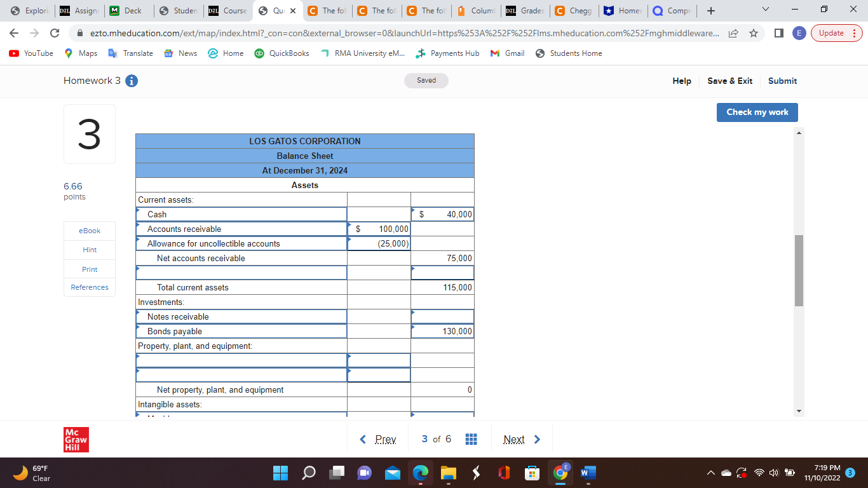Click the share page icon in address bar
Screen dimensions: 868x488
pos(735,33)
